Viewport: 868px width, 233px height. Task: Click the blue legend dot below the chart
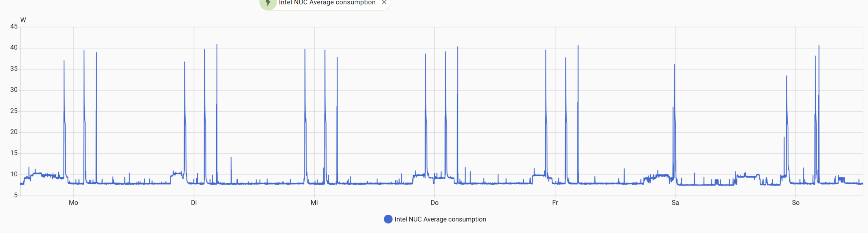pyautogui.click(x=388, y=219)
